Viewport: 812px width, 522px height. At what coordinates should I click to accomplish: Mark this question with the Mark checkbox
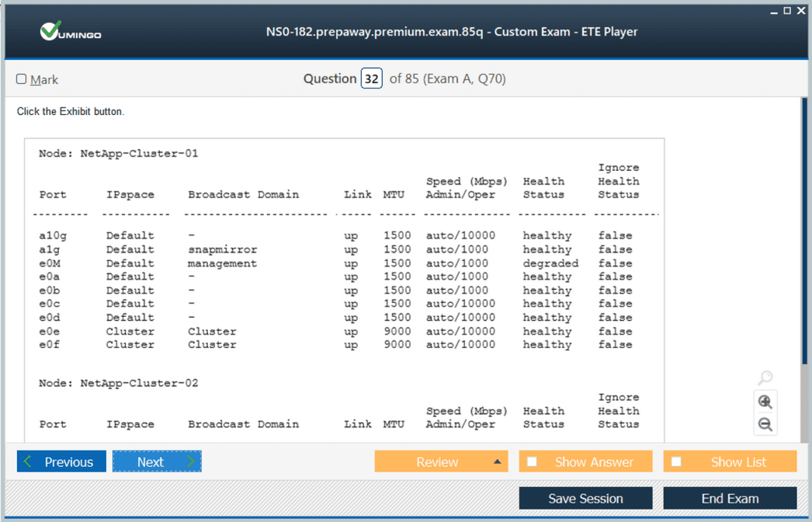22,79
